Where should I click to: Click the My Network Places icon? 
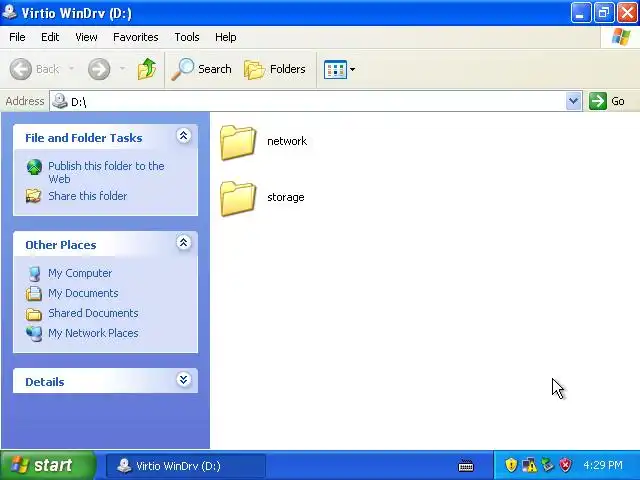tap(34, 334)
